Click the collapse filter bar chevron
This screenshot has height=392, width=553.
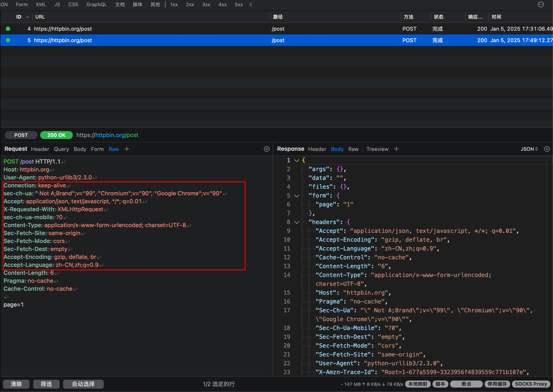coord(251,5)
